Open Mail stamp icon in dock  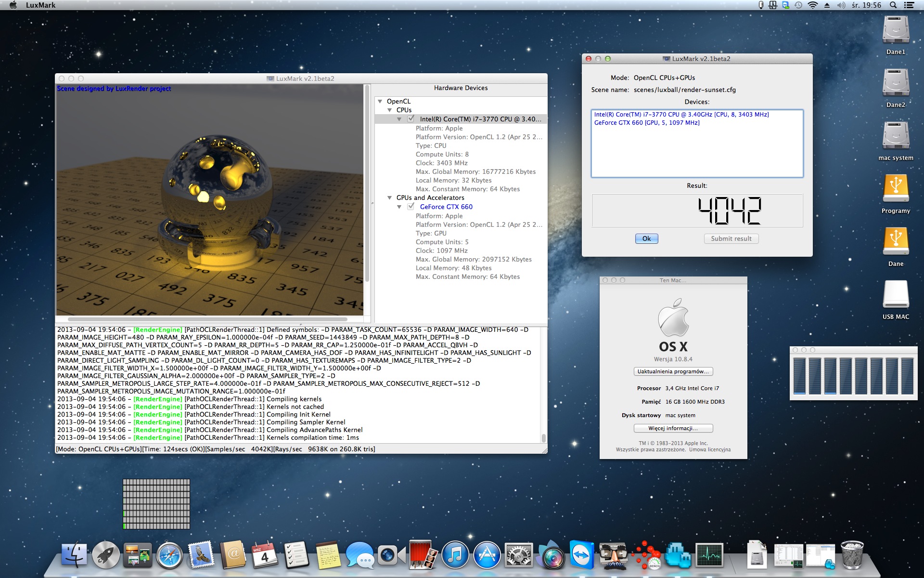(x=201, y=555)
